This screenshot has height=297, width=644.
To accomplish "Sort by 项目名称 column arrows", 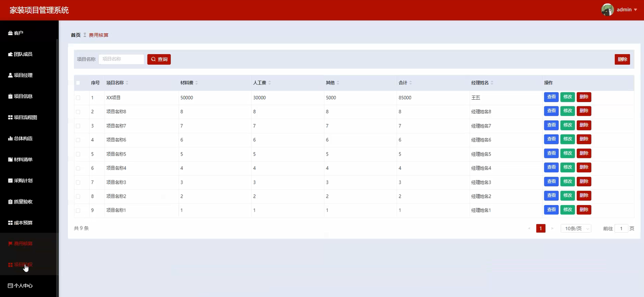I will click(x=127, y=83).
